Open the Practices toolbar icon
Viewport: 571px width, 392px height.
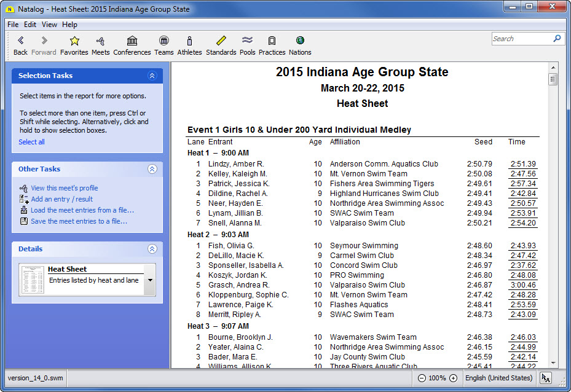coord(272,41)
